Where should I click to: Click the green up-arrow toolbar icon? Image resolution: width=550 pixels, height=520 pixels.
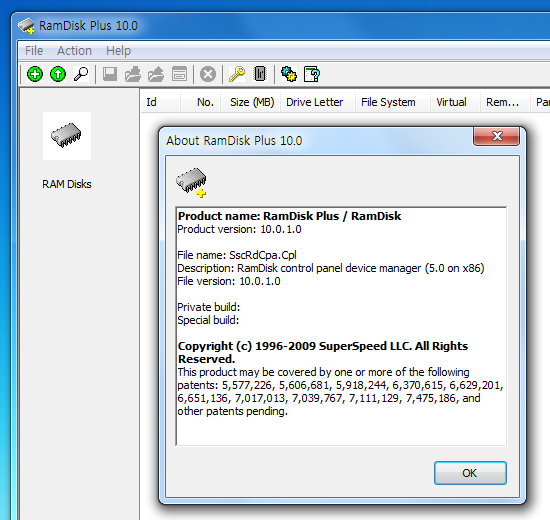(58, 74)
